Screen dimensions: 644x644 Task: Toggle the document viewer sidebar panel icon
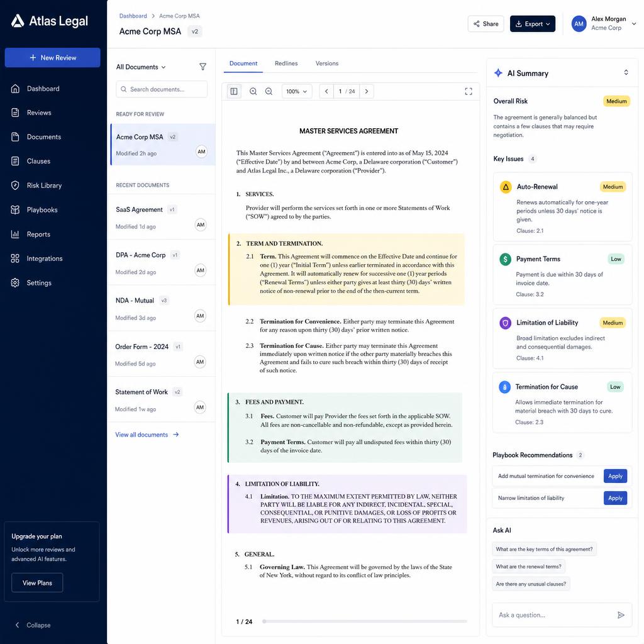point(234,91)
